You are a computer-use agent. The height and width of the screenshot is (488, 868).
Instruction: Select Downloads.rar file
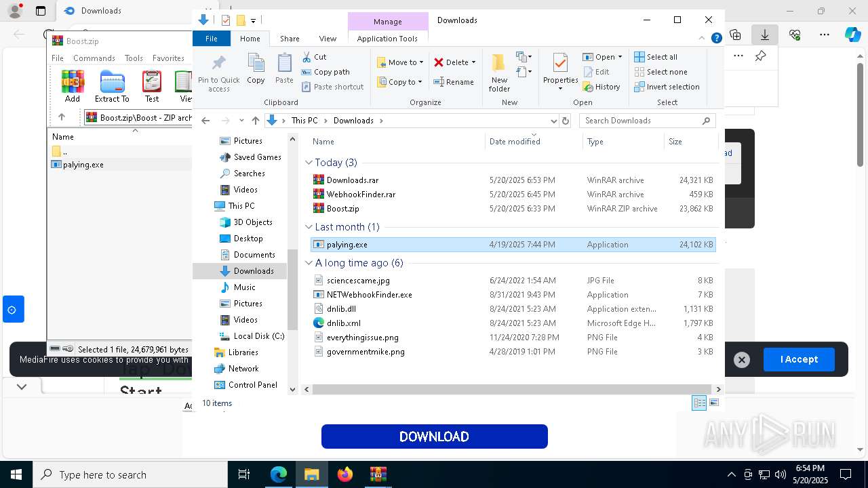352,180
